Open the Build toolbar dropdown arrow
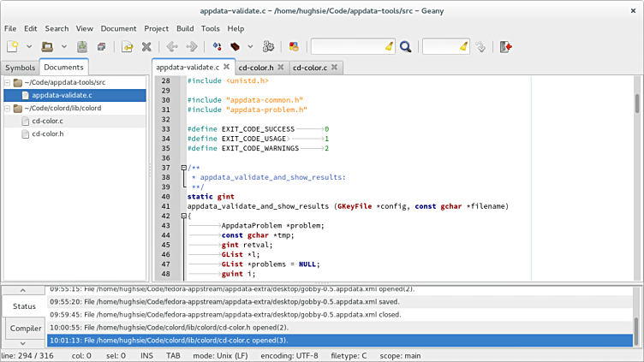The image size is (644, 362). pyautogui.click(x=250, y=46)
